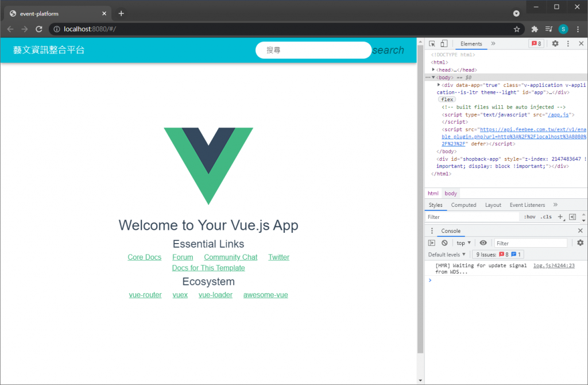Open Twitter link
This screenshot has width=588, height=385.
tap(278, 257)
